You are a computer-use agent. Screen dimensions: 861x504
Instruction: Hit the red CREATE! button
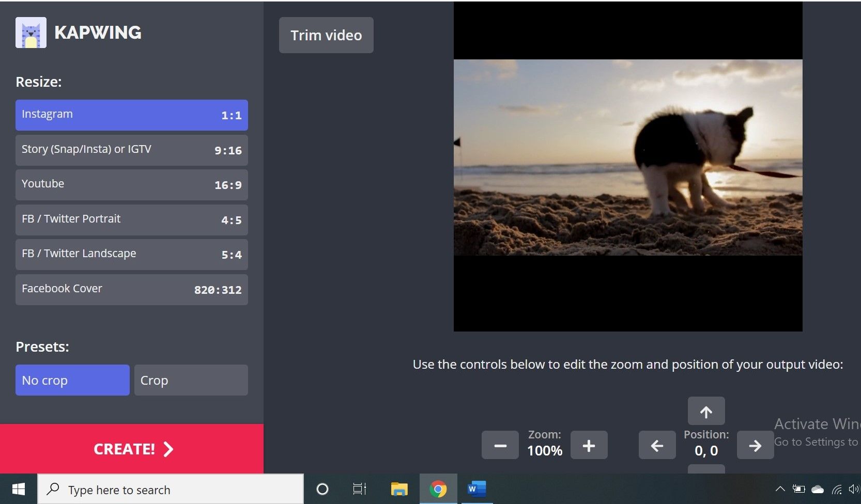click(132, 449)
